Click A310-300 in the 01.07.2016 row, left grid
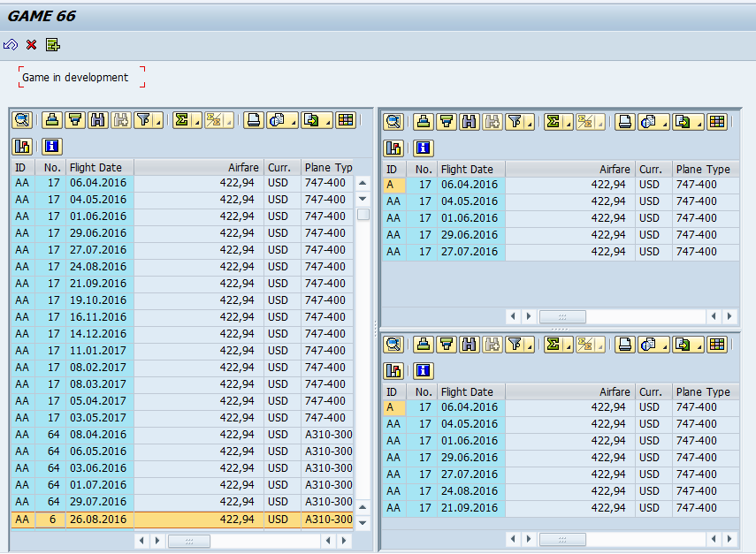 pos(328,484)
